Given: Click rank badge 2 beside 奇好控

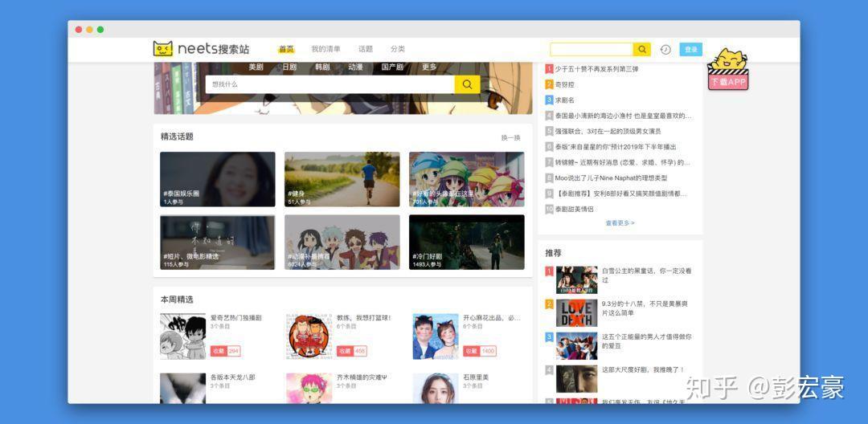Looking at the screenshot, I should 549,84.
